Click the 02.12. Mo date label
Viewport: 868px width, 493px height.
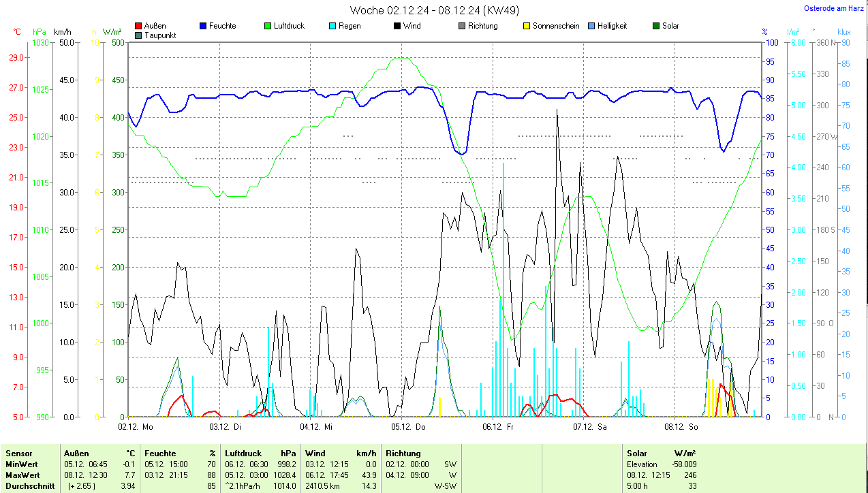[136, 427]
